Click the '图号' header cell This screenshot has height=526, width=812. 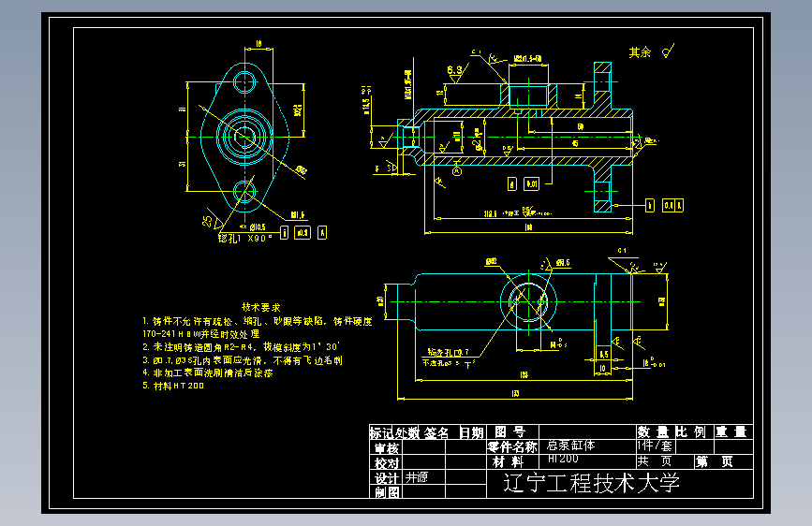[x=510, y=431]
